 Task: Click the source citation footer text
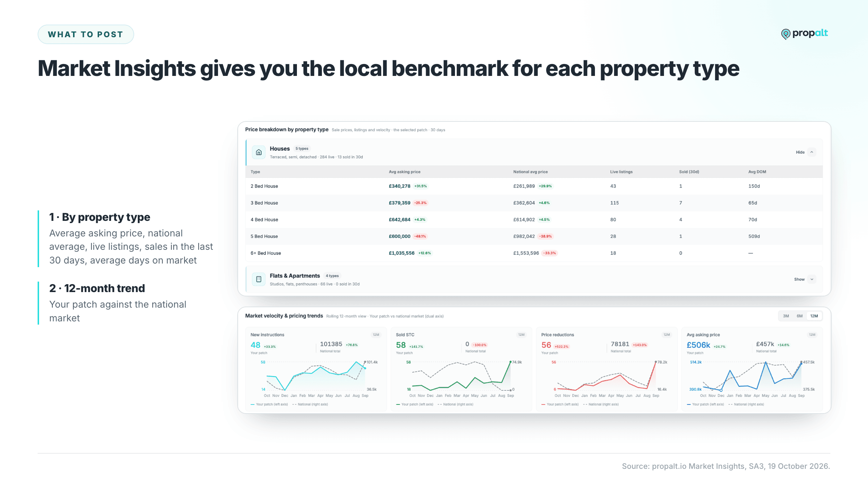[x=726, y=466]
